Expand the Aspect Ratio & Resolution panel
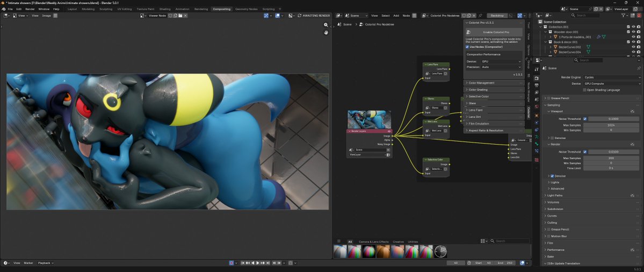 [494, 130]
